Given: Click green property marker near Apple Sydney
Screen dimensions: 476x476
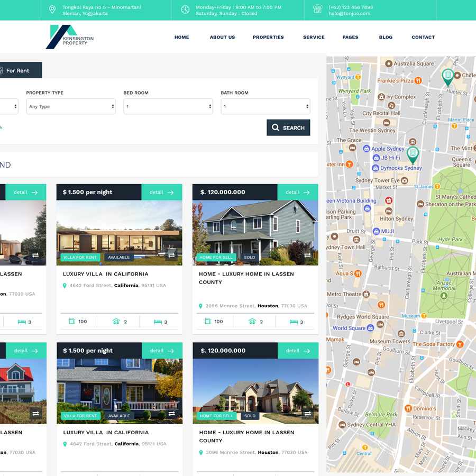Looking at the screenshot, I should coord(413,155).
